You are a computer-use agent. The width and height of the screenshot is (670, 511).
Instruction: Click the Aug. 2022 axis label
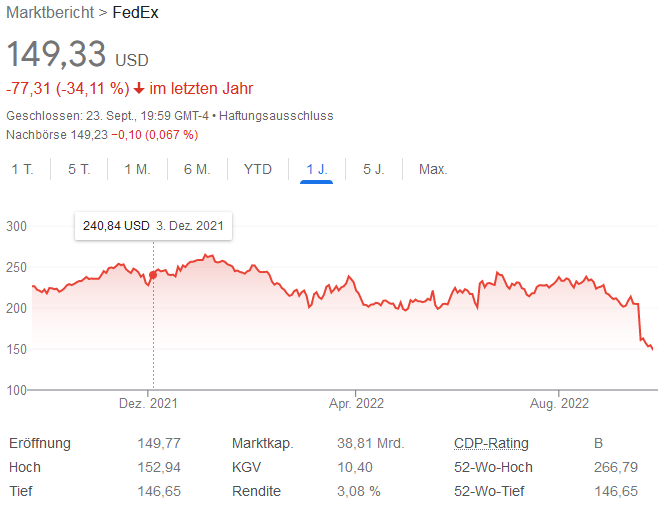[559, 404]
